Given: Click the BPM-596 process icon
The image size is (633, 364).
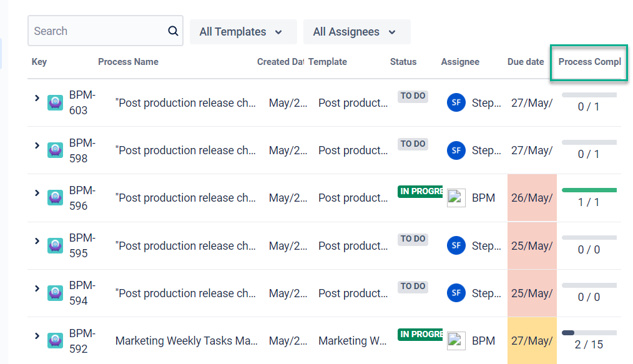Looking at the screenshot, I should click(x=56, y=198).
